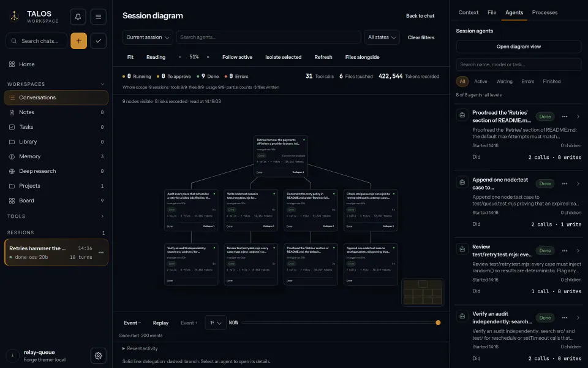This screenshot has width=588, height=368.
Task: Click the robot icon of the Append one node:test agent
Action: pos(462,182)
